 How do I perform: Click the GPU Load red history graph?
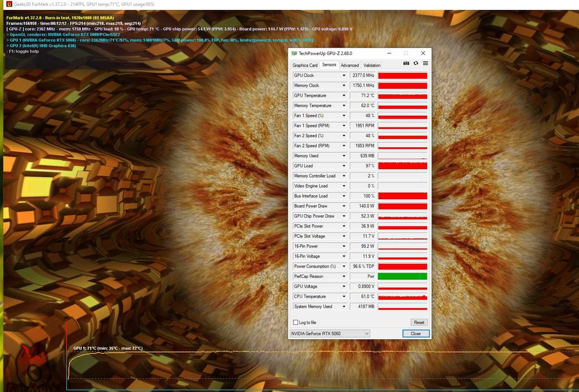point(402,166)
